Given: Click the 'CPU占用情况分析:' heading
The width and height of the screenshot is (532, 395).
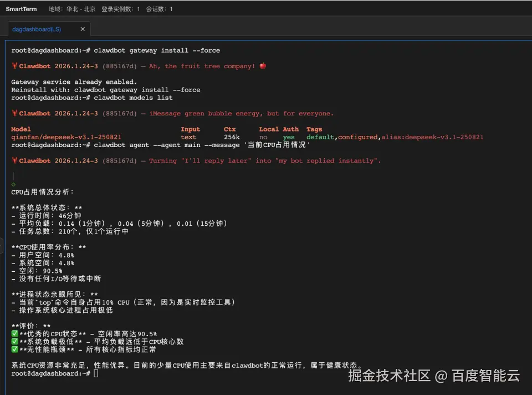Looking at the screenshot, I should coord(43,192).
